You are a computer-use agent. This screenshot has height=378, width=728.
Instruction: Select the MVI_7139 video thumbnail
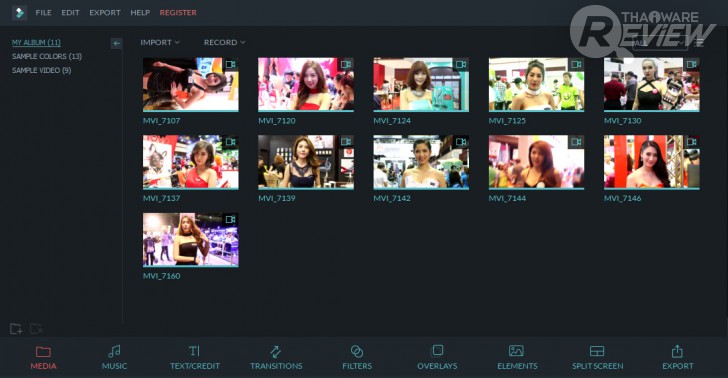(306, 162)
